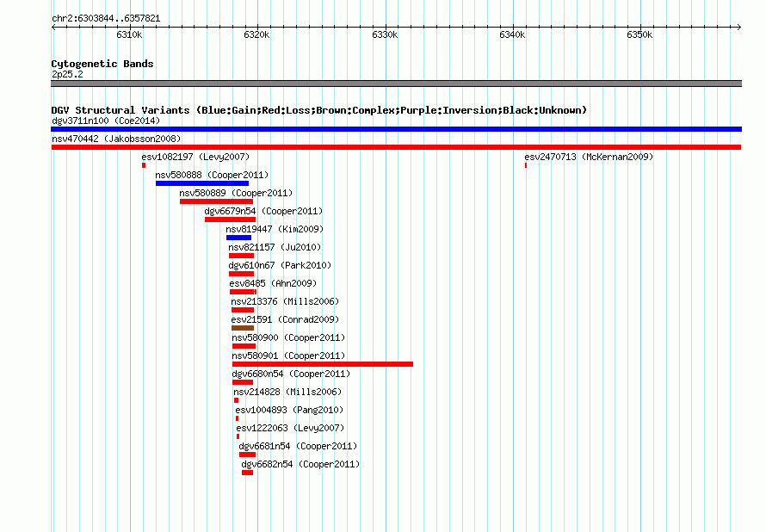Click the red nsv580900 loss bar
This screenshot has height=532, width=766.
pyautogui.click(x=244, y=346)
